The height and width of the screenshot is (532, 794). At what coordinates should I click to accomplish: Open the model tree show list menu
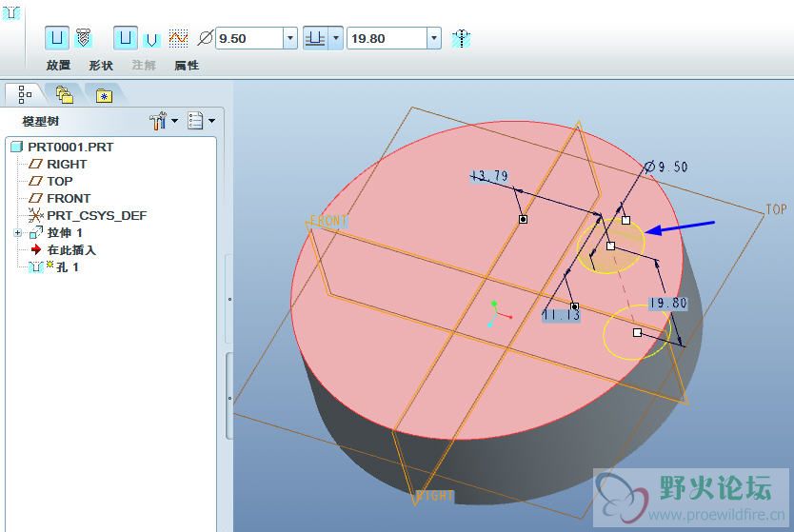(201, 121)
